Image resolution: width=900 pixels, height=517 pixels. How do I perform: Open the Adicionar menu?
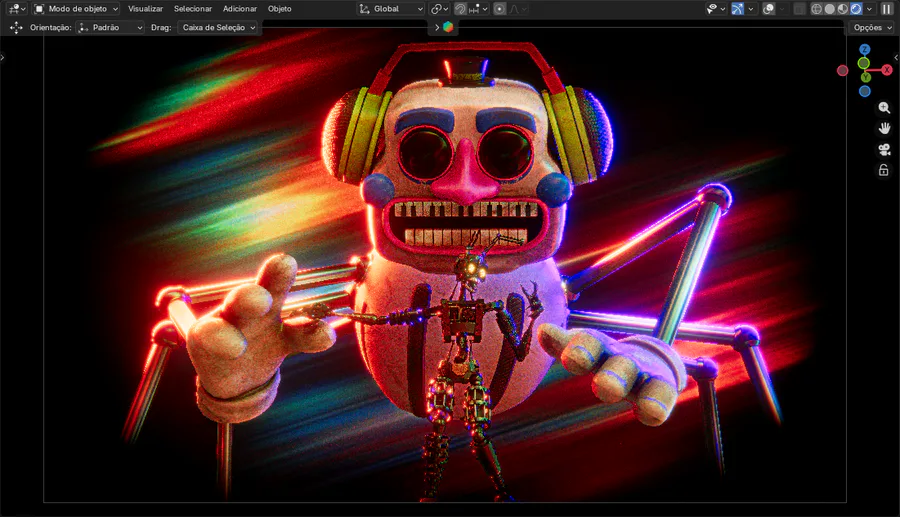240,9
